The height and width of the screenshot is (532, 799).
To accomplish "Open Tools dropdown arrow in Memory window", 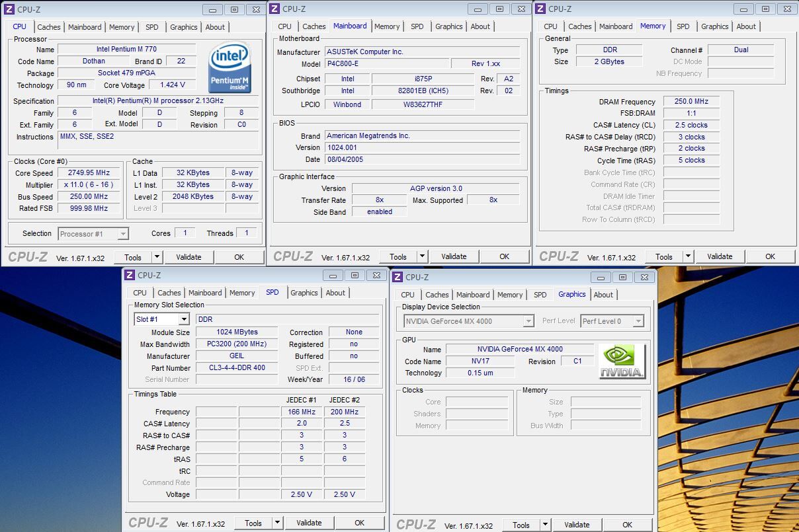I will coord(689,256).
